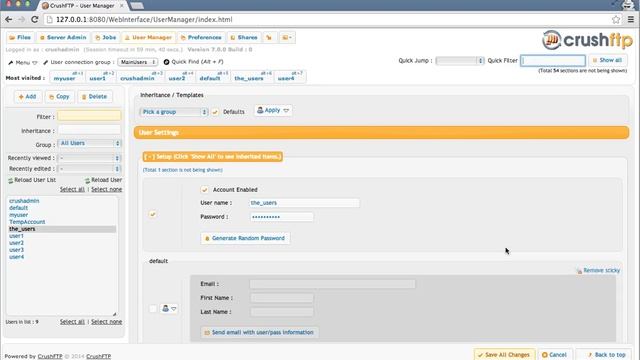
Task: Click Reload User link
Action: tap(103, 180)
